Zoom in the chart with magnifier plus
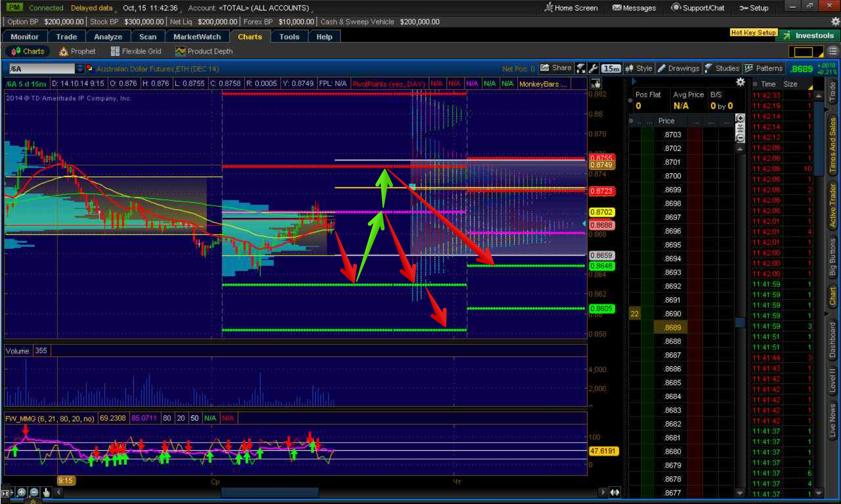 point(21,492)
